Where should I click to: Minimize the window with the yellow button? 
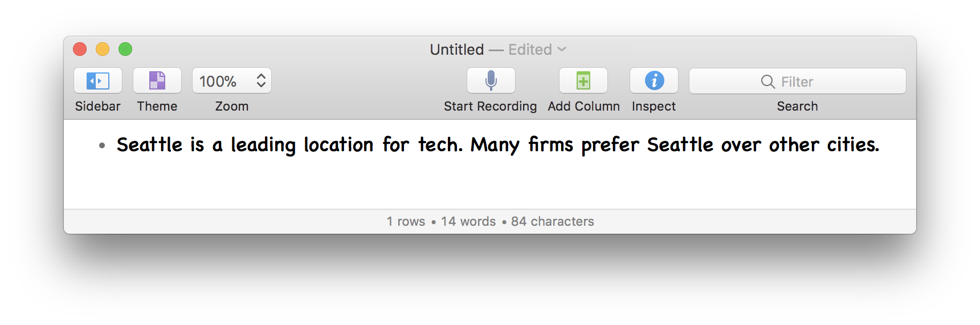coord(103,50)
